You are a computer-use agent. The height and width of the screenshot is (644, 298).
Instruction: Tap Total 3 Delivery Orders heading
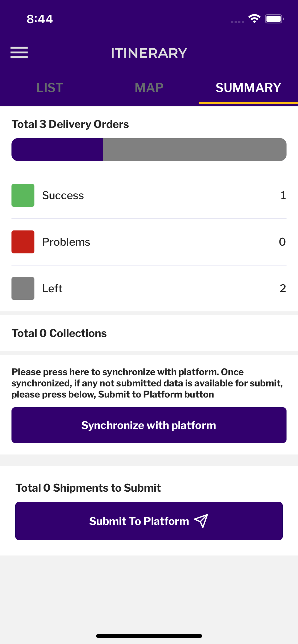(x=70, y=124)
